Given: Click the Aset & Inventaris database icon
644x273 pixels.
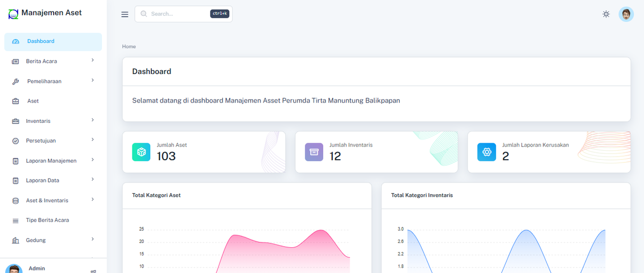Looking at the screenshot, I should [16, 201].
